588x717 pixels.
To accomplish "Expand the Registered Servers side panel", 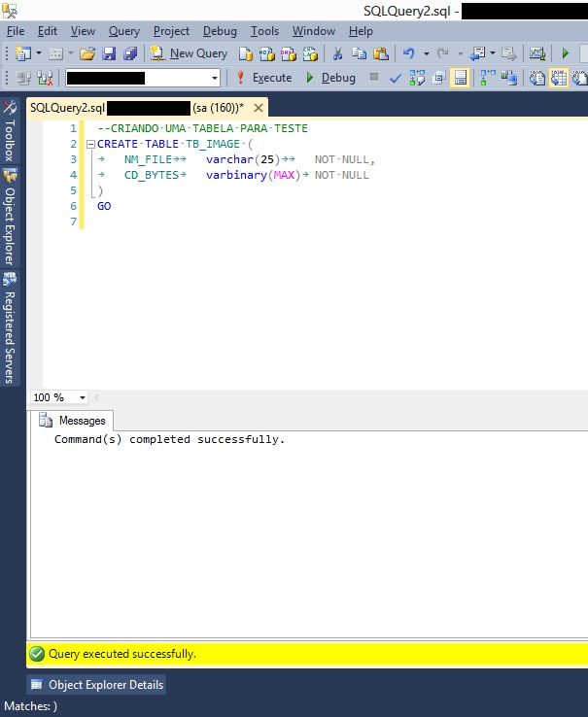I will [x=10, y=327].
